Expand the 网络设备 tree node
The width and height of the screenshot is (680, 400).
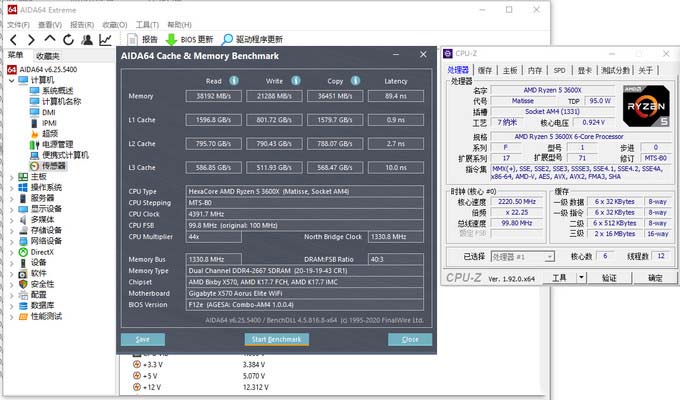pos(12,241)
